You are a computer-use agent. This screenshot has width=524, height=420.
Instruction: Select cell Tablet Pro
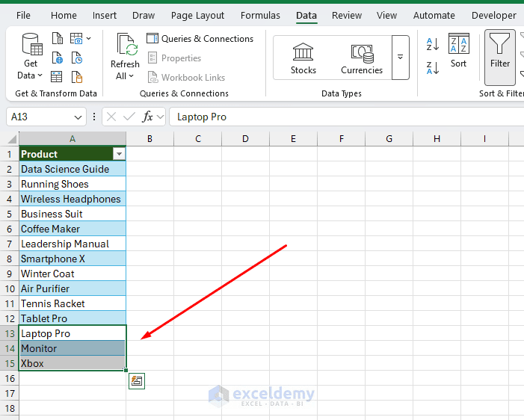tap(73, 318)
